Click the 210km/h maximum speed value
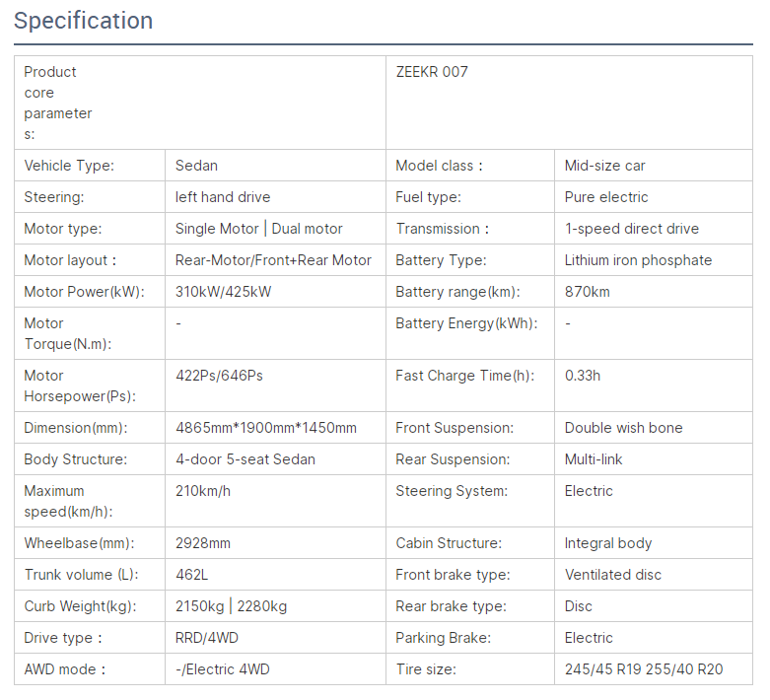Image resolution: width=770 pixels, height=700 pixels. point(203,491)
